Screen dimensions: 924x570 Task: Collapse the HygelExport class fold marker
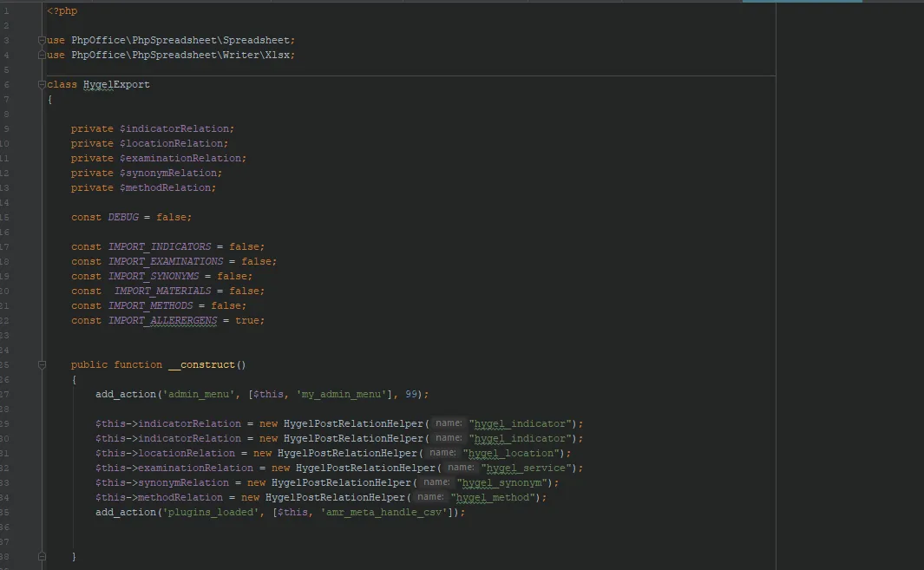[x=41, y=84]
